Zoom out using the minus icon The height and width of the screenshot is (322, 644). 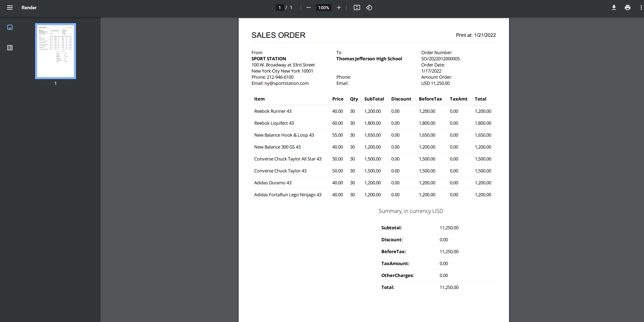(x=308, y=7)
